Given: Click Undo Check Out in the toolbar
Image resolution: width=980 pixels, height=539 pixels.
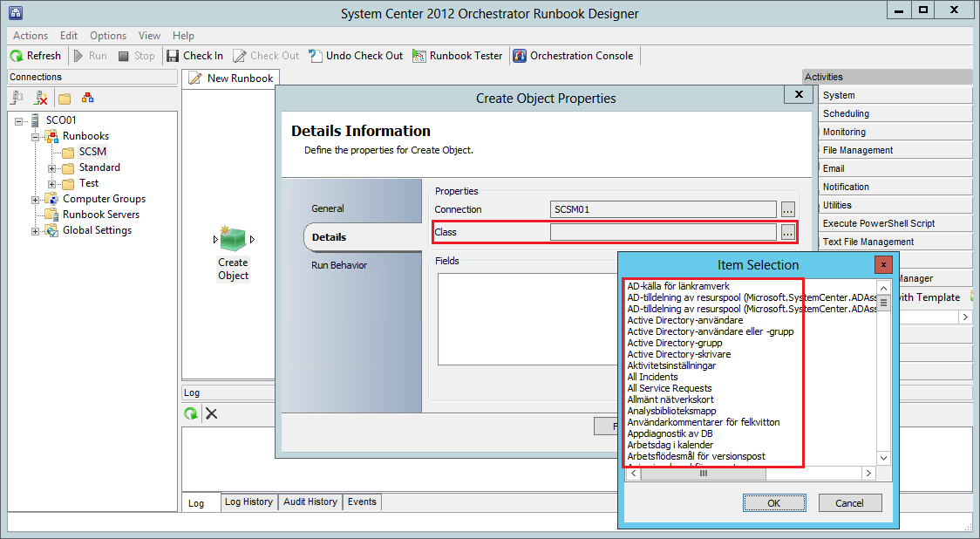Looking at the screenshot, I should (356, 56).
